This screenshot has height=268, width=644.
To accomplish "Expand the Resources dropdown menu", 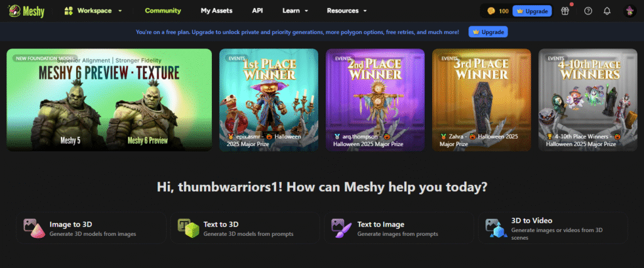I will pos(347,11).
